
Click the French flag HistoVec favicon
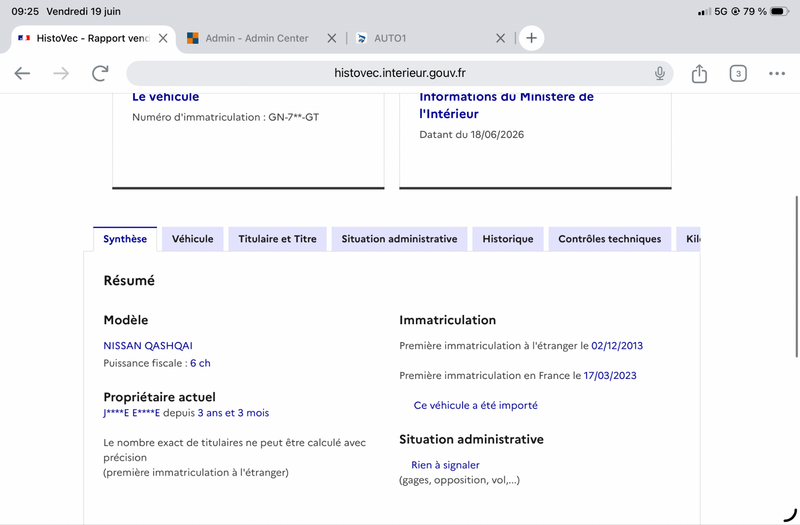(x=24, y=38)
